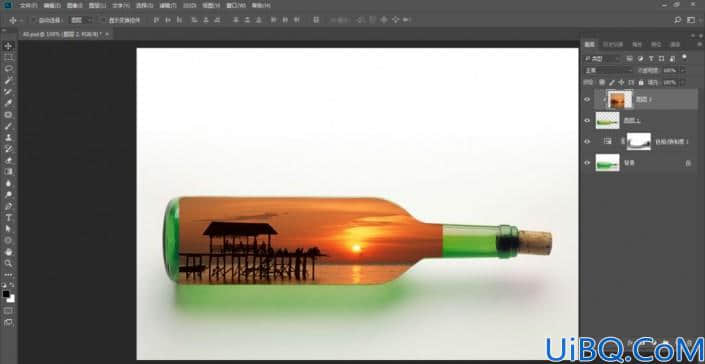This screenshot has width=705, height=364.
Task: Toggle Quick Mask mode
Action: [8, 311]
